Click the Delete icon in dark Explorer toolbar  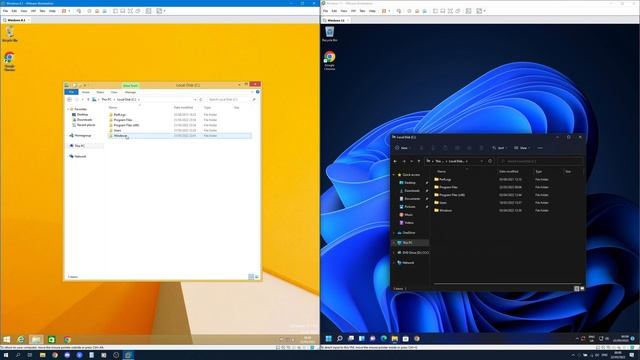coord(481,148)
